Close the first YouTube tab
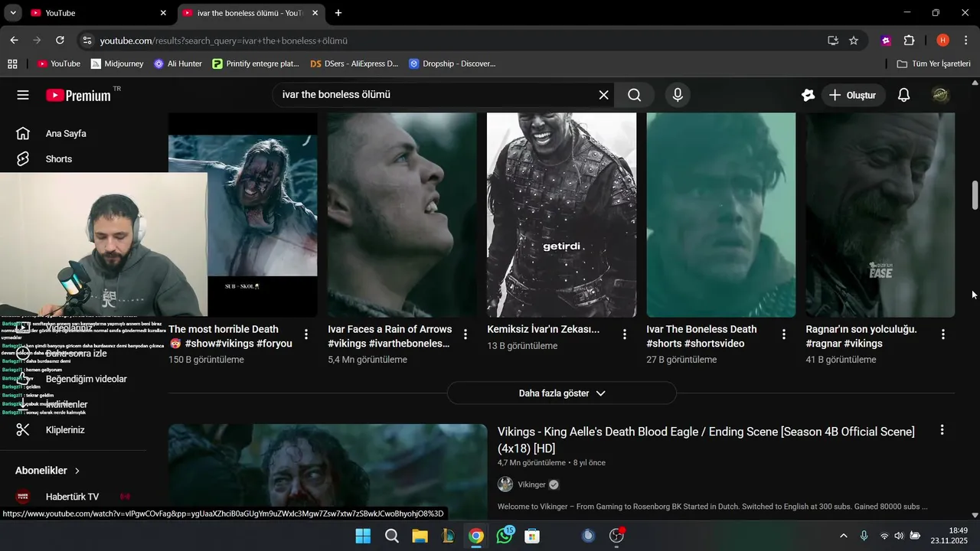This screenshot has height=551, width=980. tap(163, 13)
